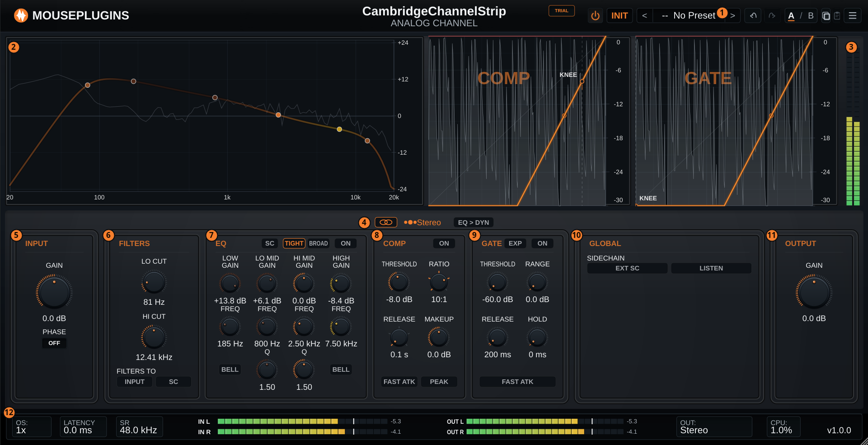Adjust the HI MID GAIN knob
The image size is (868, 445).
304,284
